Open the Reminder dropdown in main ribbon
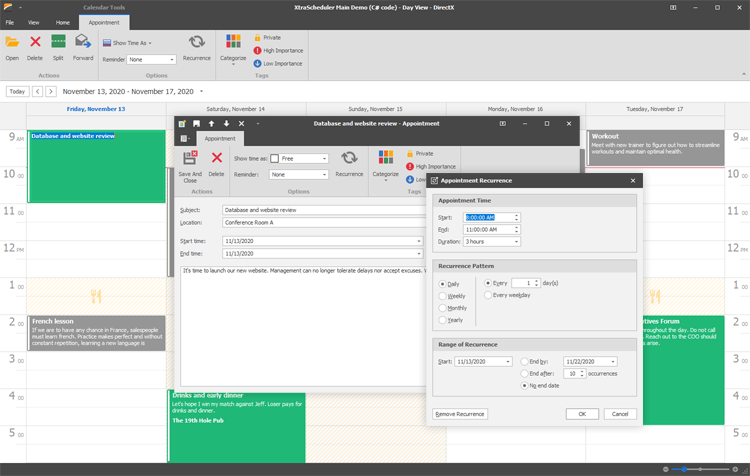Image resolution: width=750 pixels, height=476 pixels. [172, 60]
